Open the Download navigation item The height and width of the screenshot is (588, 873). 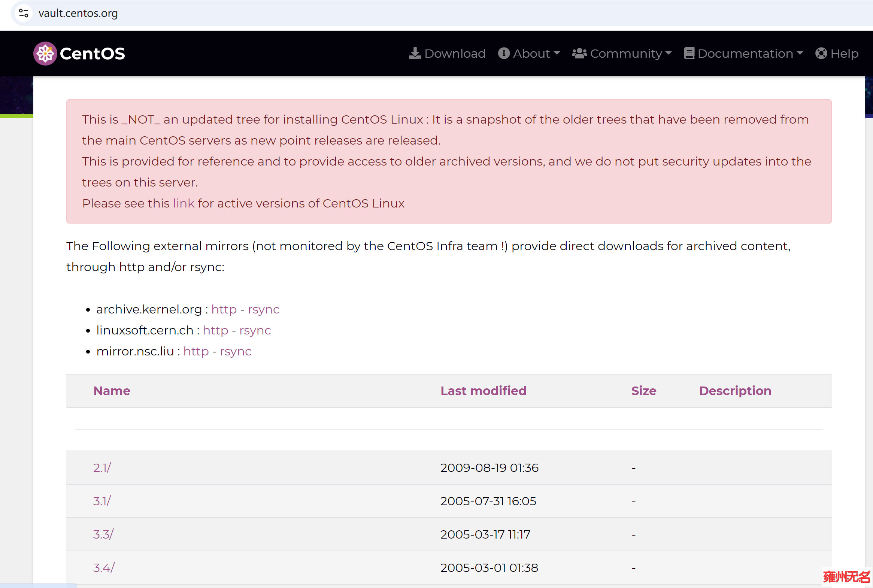pyautogui.click(x=447, y=54)
